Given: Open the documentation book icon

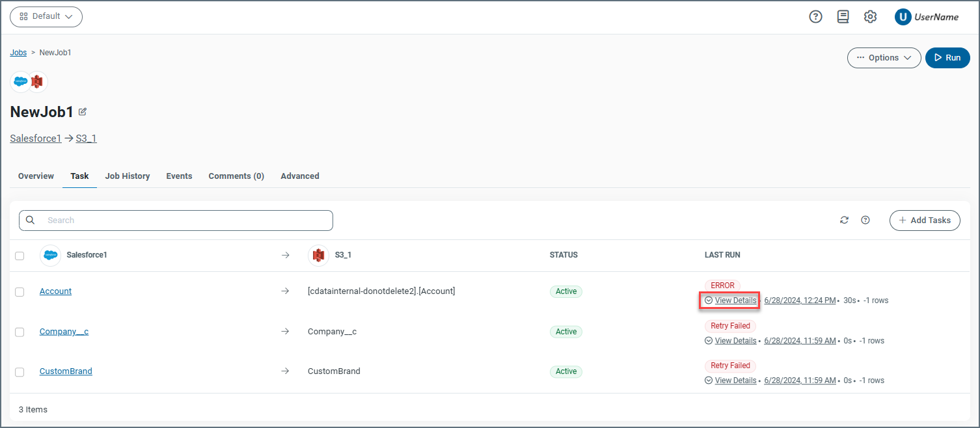Looking at the screenshot, I should 843,17.
